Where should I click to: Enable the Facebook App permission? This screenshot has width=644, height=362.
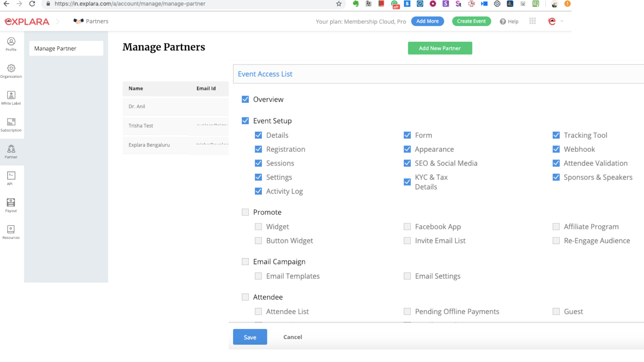(407, 227)
